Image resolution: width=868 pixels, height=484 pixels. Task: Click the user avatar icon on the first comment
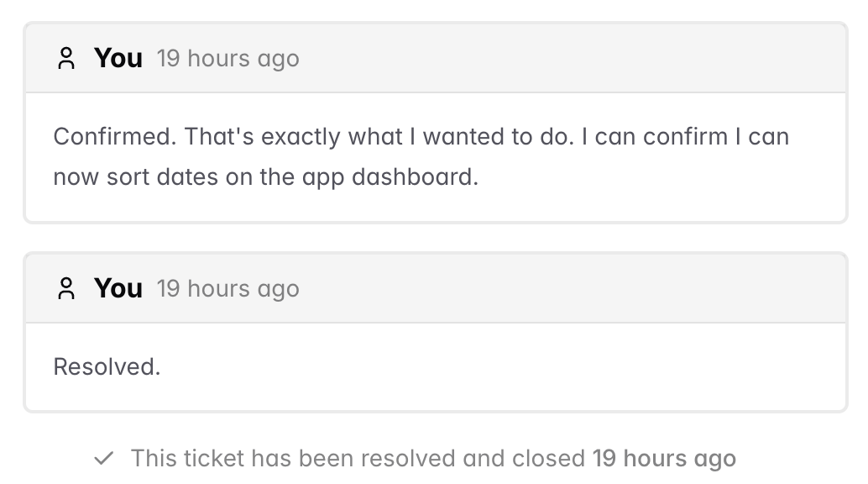click(x=65, y=59)
